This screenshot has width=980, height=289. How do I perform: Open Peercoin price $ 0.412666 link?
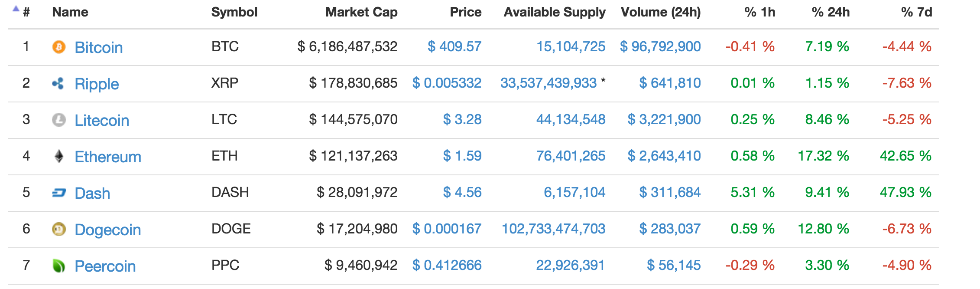[x=447, y=265]
